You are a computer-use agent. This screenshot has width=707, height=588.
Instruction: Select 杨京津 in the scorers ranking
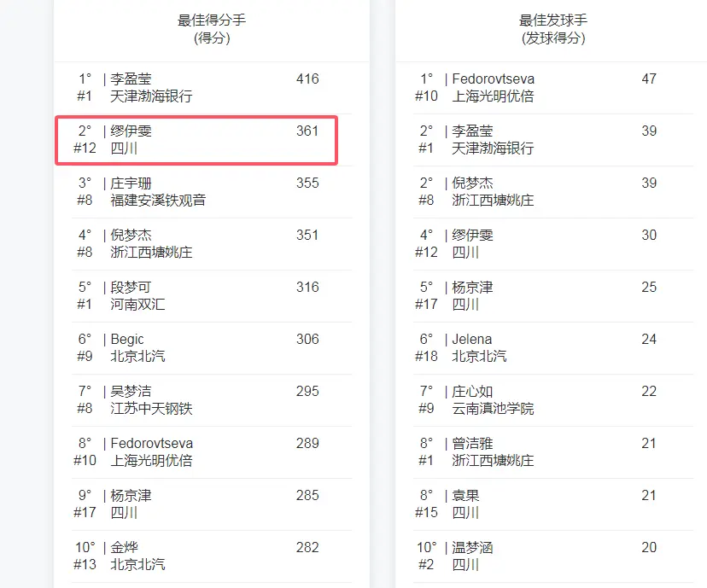point(131,496)
